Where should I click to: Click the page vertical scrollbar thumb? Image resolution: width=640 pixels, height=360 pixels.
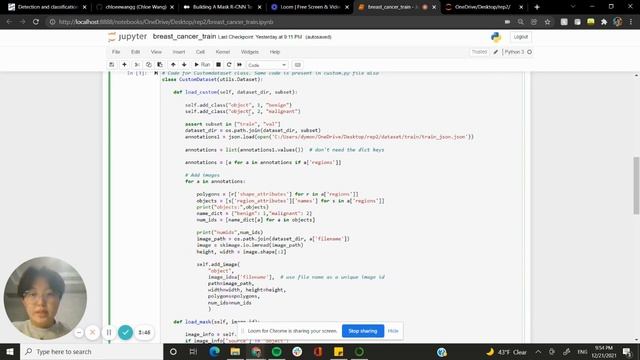tap(636, 185)
